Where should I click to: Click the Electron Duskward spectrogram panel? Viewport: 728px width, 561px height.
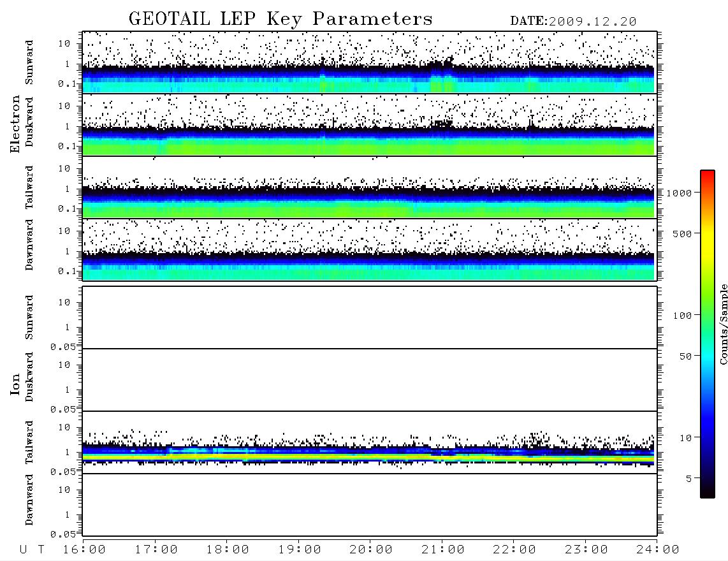(x=370, y=124)
